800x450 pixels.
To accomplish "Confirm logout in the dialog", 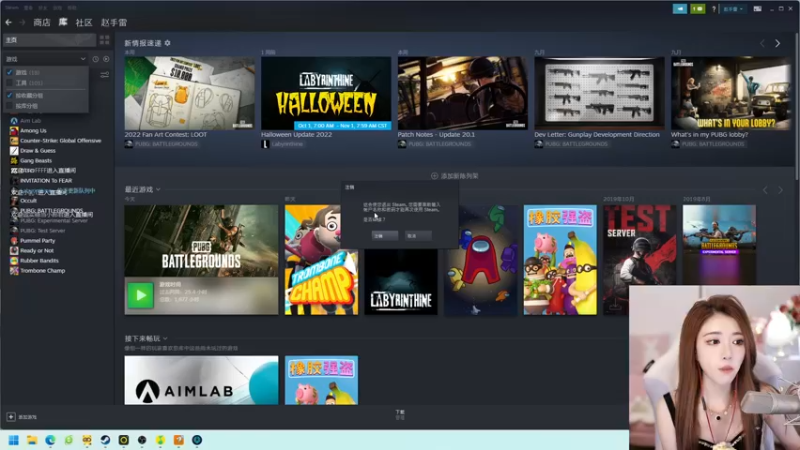I will pyautogui.click(x=385, y=236).
